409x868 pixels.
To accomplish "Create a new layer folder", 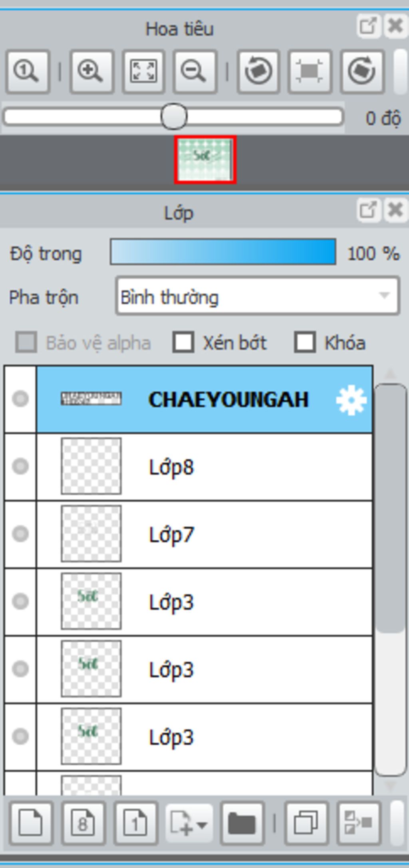I will tap(242, 823).
